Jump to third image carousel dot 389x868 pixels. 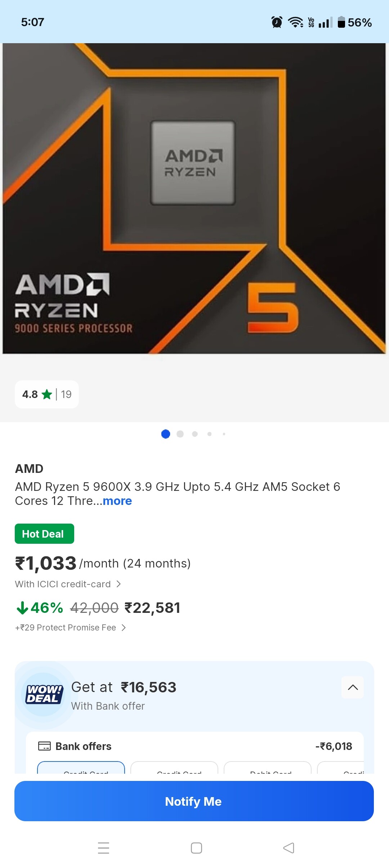point(195,434)
